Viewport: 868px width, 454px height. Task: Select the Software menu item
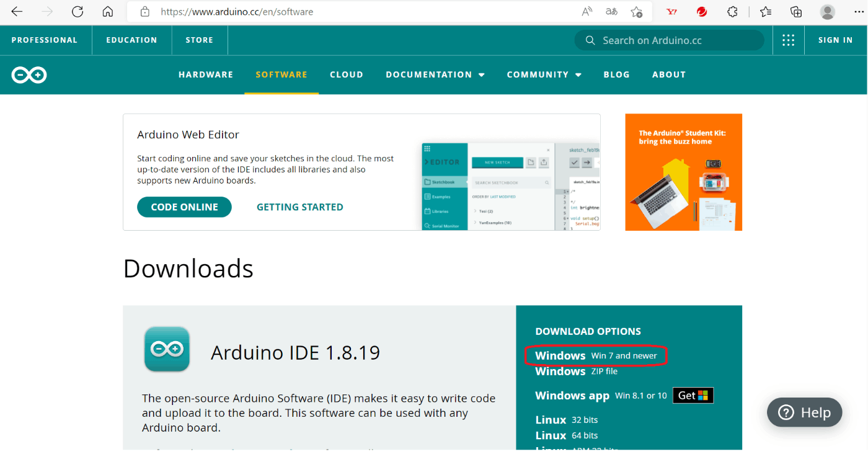(x=281, y=74)
